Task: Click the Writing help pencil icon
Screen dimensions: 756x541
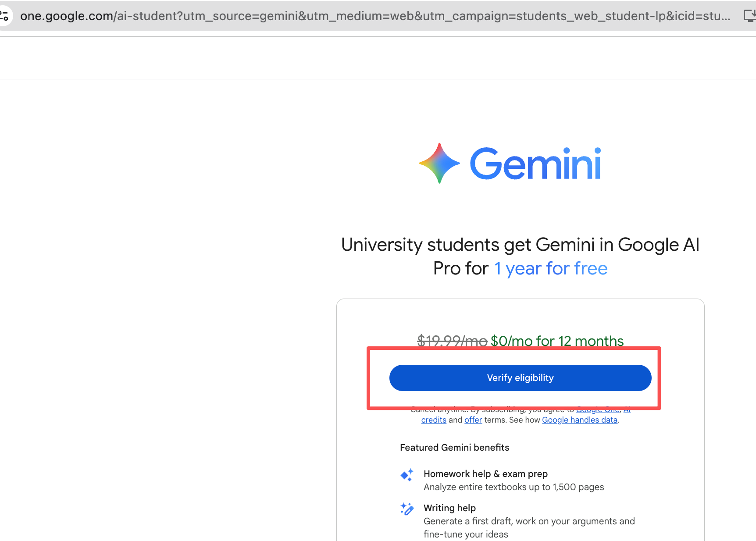Action: pyautogui.click(x=407, y=509)
